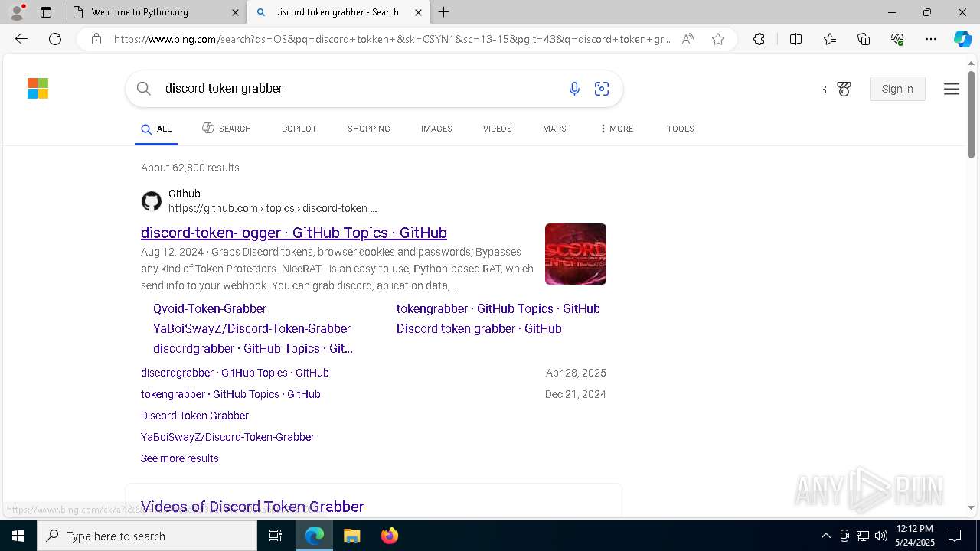Close the discord token grabber tab
This screenshot has width=980, height=551.
(418, 12)
